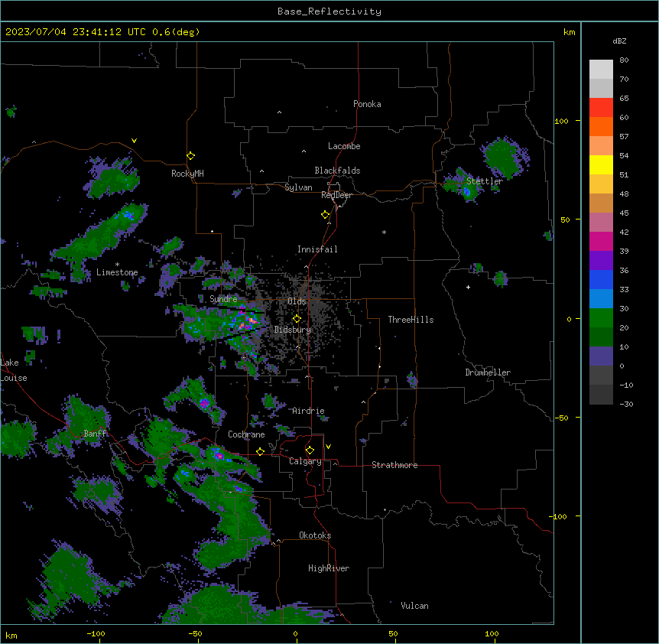
Task: Click the yellow V marker east of Calgary
Action: point(328,447)
